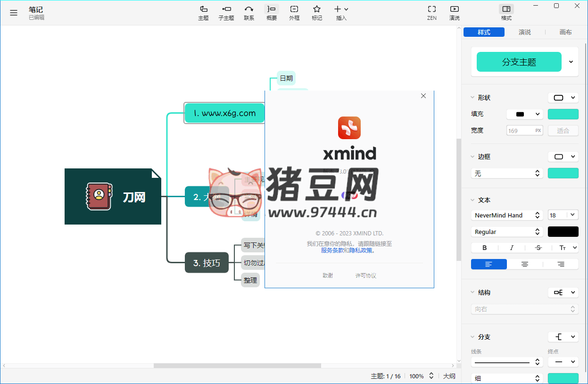Open the font size 18 dropdown
The height and width of the screenshot is (384, 588).
coord(563,215)
